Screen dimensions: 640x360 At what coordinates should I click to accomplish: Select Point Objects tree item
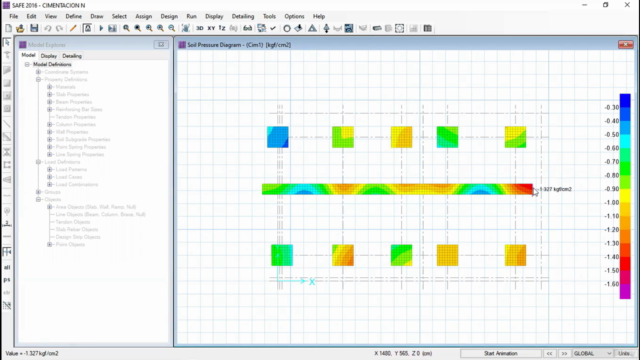70,244
